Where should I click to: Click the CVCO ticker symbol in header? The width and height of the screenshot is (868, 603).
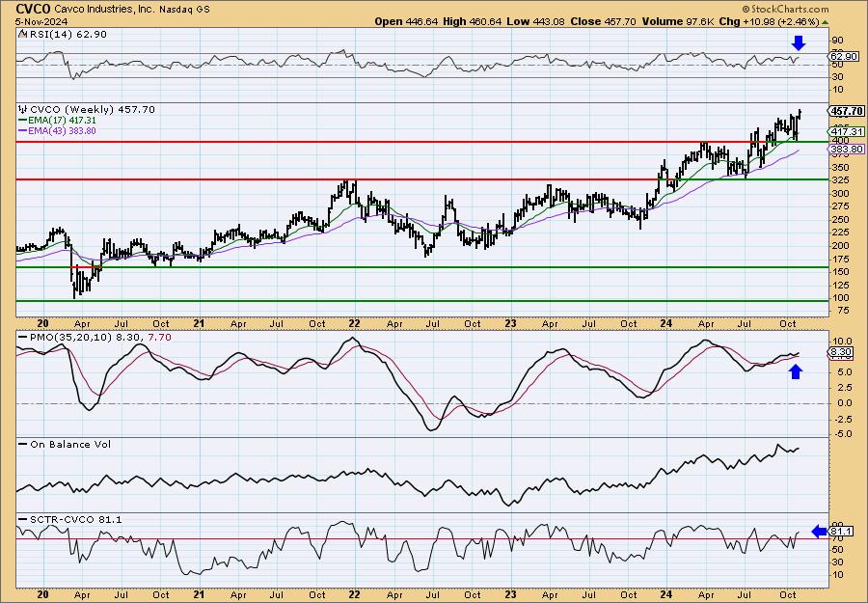click(x=33, y=9)
